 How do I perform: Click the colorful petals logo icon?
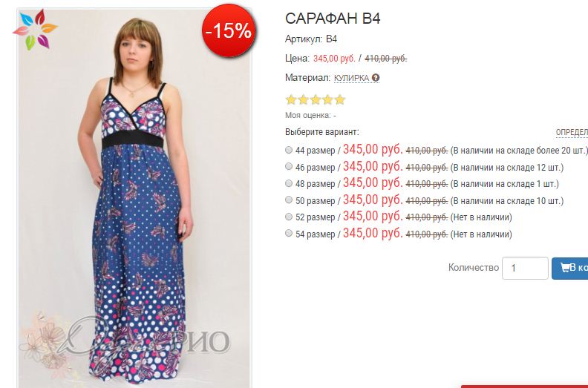pyautogui.click(x=34, y=29)
